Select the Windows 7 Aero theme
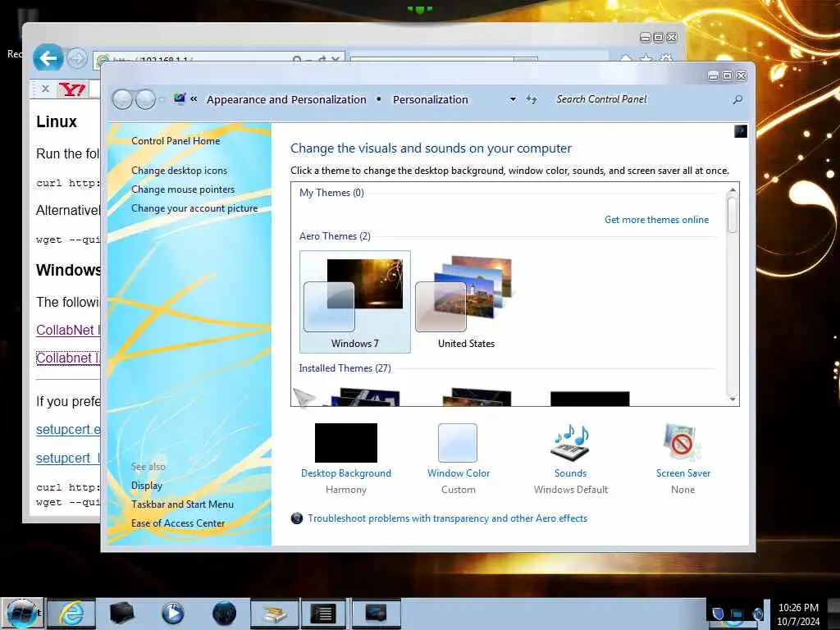This screenshot has height=630, width=840. tap(354, 302)
